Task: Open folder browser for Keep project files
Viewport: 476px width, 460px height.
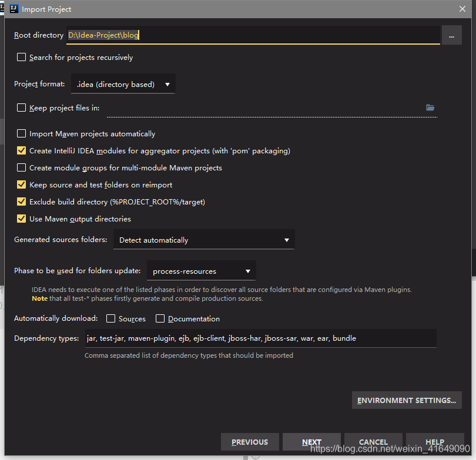Action: pos(430,108)
